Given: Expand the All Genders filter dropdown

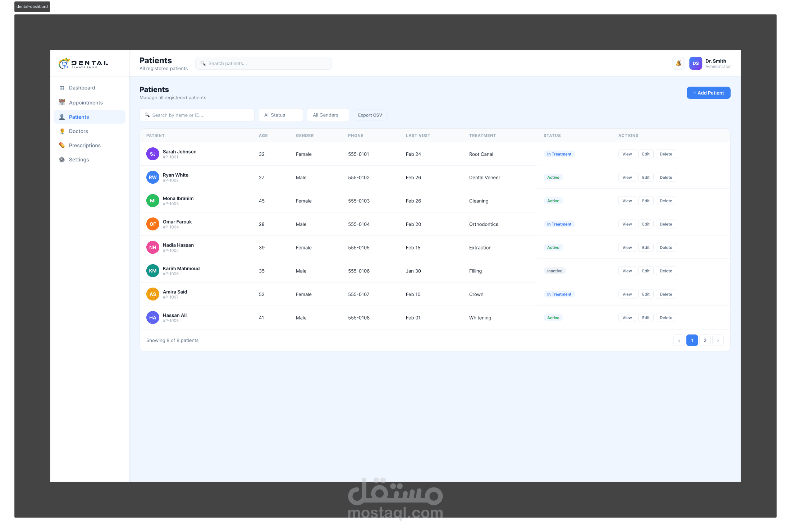Looking at the screenshot, I should pos(328,115).
